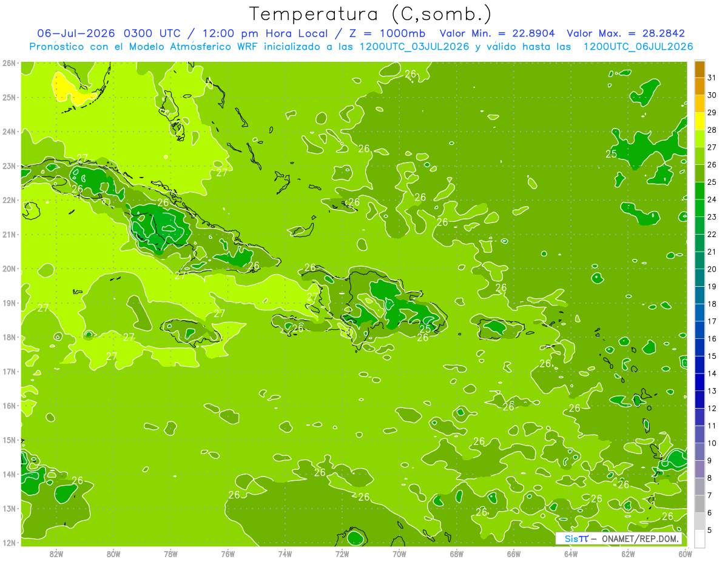
Task: Click the colorbar scale value 20
Action: [x=712, y=269]
